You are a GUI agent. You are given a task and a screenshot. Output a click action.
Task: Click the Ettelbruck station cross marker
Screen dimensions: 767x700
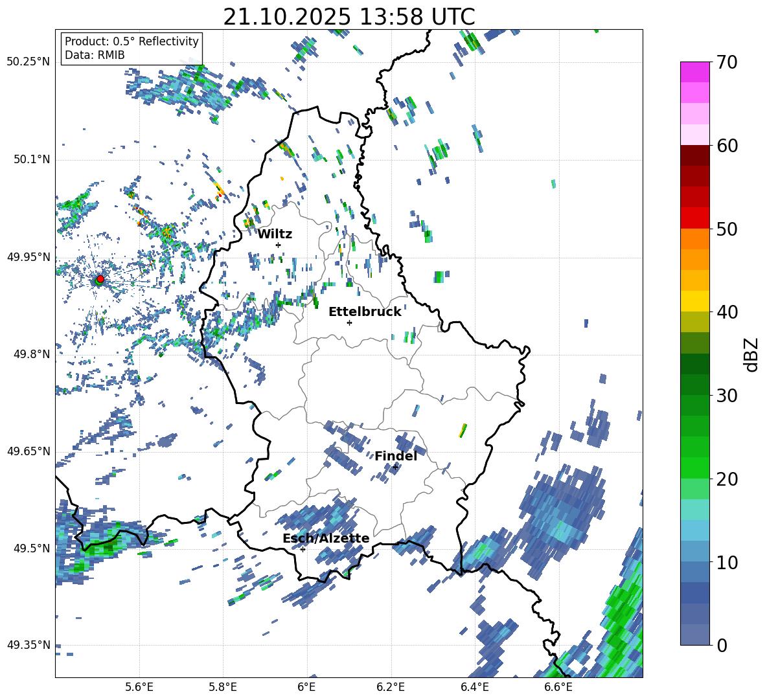click(349, 322)
